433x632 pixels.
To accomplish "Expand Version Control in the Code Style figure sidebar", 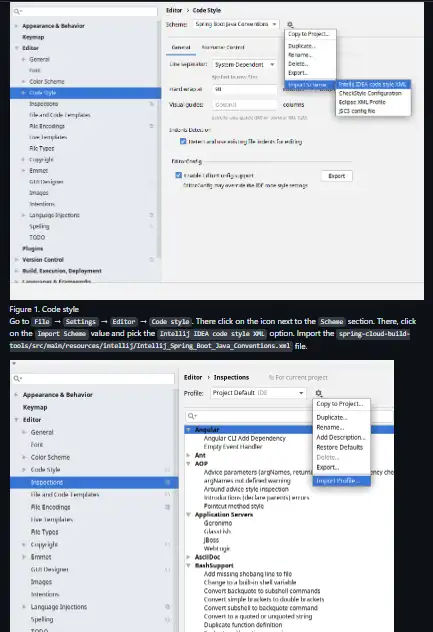I will coord(17,260).
